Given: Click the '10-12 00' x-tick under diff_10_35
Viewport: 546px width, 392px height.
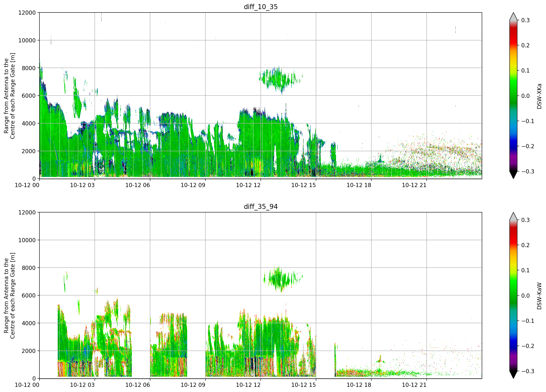Looking at the screenshot, I should (x=27, y=185).
